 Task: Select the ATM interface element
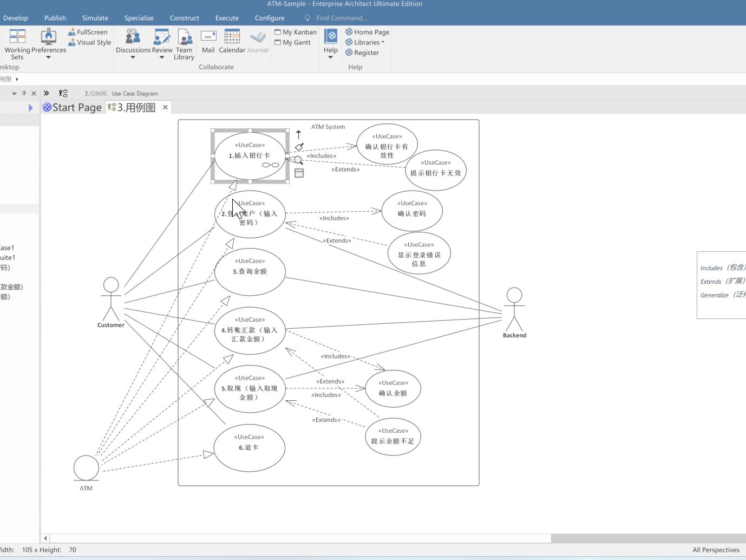pos(86,472)
